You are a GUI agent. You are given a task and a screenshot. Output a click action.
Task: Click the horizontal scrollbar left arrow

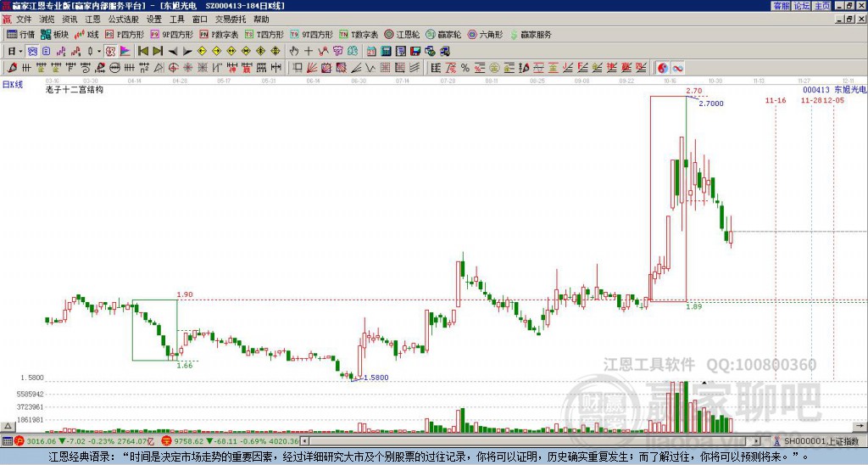pyautogui.click(x=305, y=441)
